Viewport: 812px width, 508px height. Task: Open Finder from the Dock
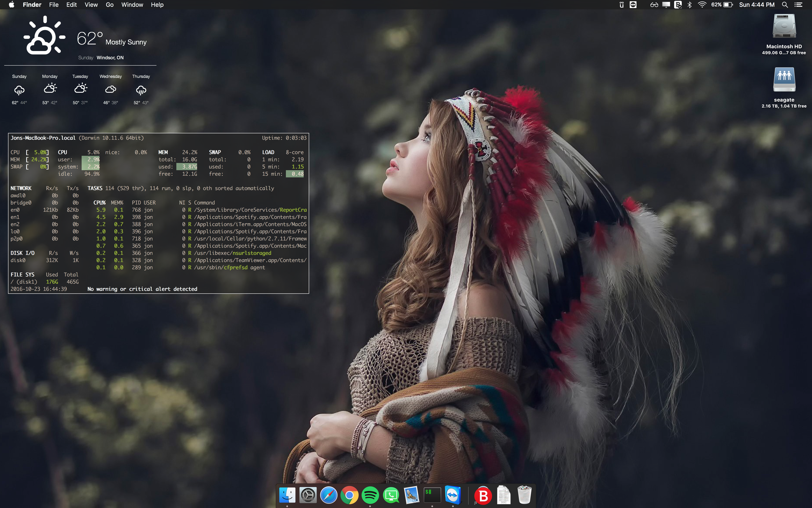tap(287, 495)
